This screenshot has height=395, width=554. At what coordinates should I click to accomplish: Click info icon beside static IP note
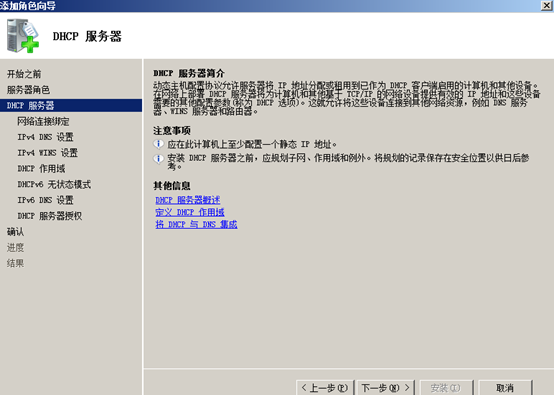[159, 144]
